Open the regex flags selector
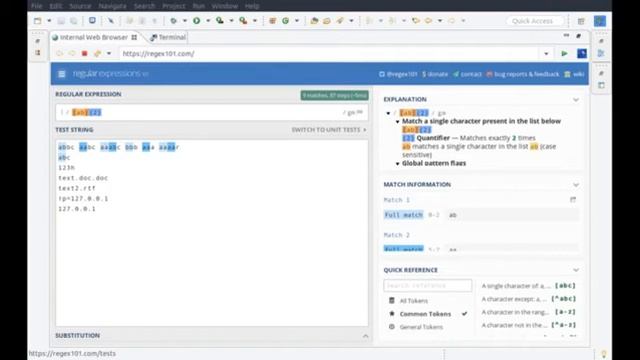The image size is (640, 360). point(353,112)
